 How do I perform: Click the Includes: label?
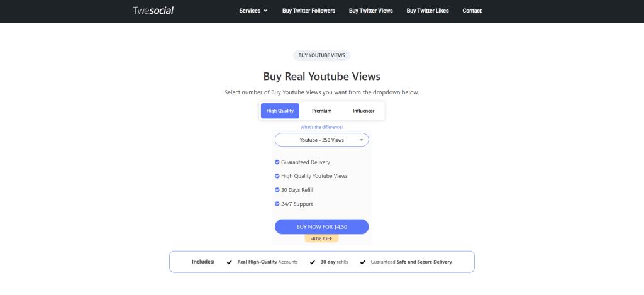pyautogui.click(x=203, y=262)
